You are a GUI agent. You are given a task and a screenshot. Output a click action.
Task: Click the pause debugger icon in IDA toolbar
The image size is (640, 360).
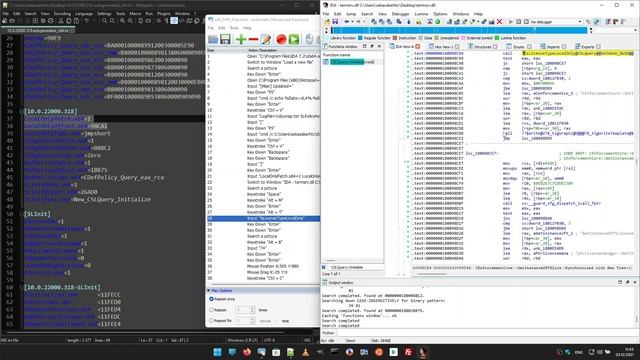coord(518,22)
